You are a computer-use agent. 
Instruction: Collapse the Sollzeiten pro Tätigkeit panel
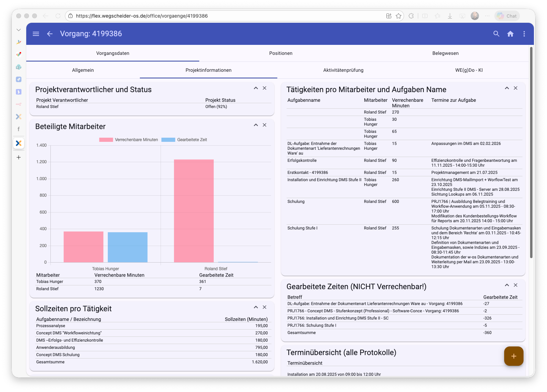click(x=256, y=307)
